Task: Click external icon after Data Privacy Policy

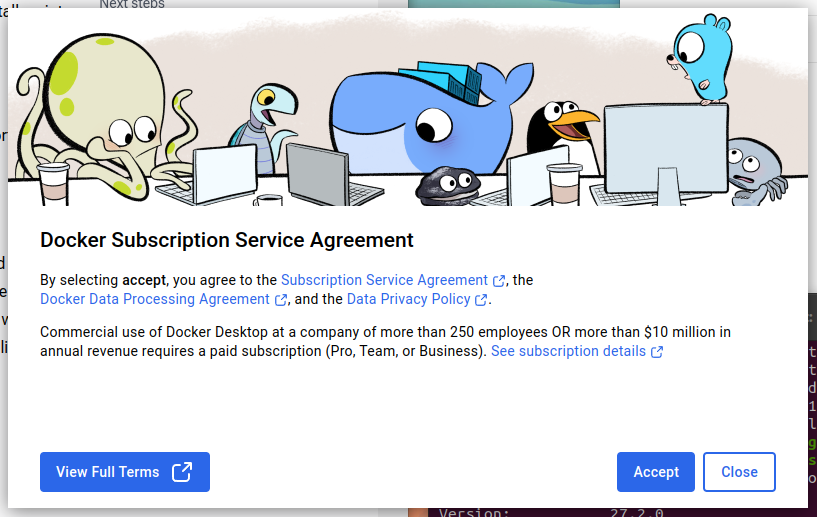Action: (x=481, y=300)
